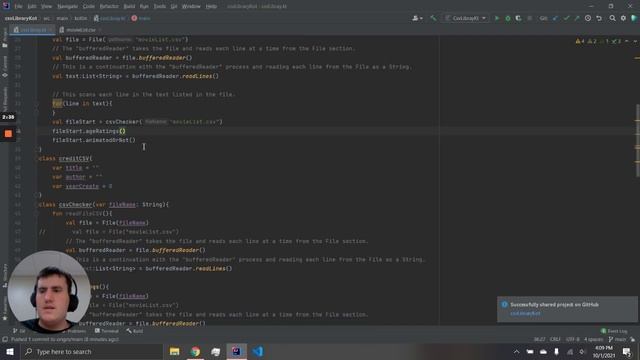The image size is (640, 360).
Task: Open IDE settings gear icon
Action: pos(623,18)
